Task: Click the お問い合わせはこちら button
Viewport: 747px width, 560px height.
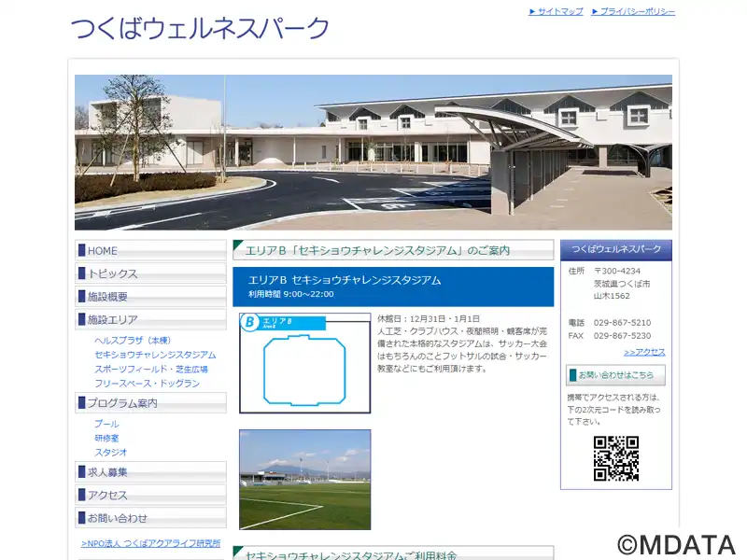Action: [615, 375]
